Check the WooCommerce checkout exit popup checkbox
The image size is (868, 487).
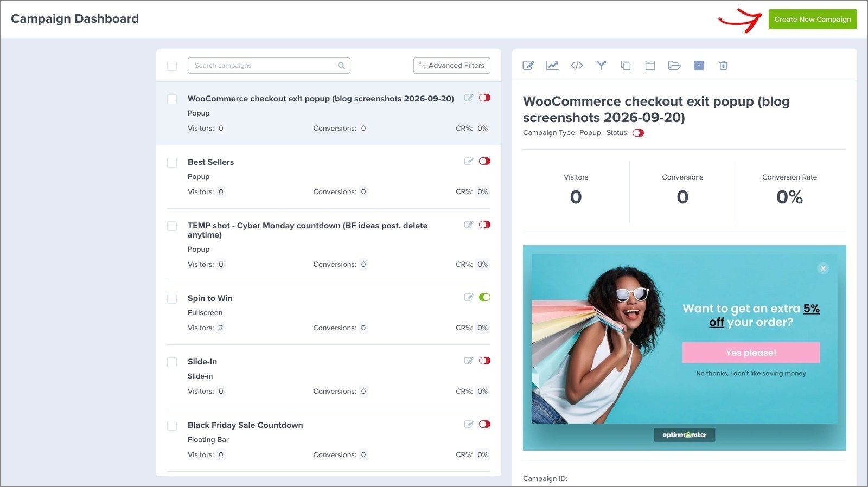pyautogui.click(x=172, y=99)
